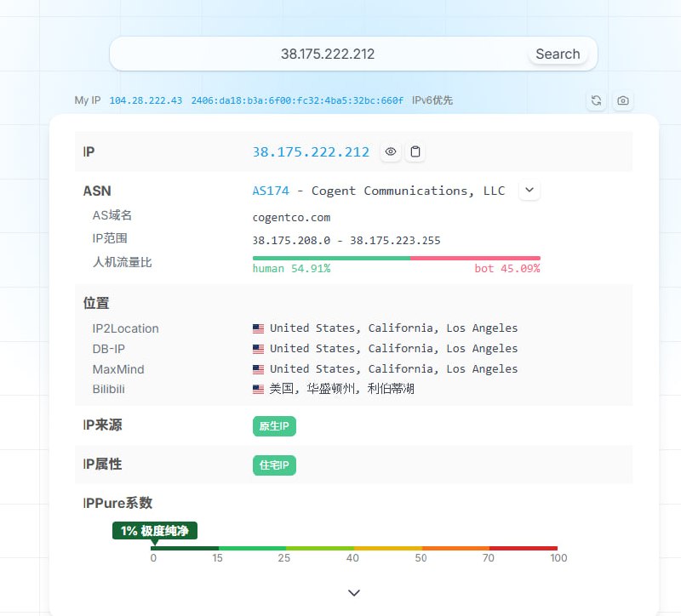Image resolution: width=681 pixels, height=616 pixels.
Task: Click the Search button
Action: [558, 54]
